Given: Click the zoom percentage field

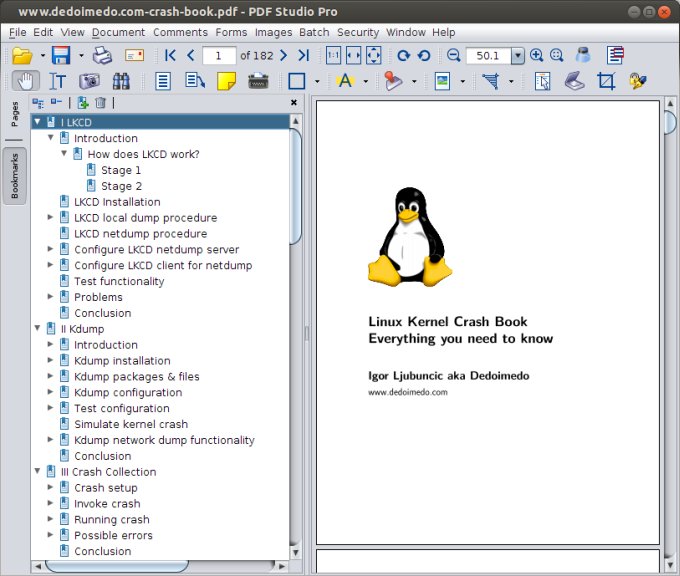Looking at the screenshot, I should 489,56.
